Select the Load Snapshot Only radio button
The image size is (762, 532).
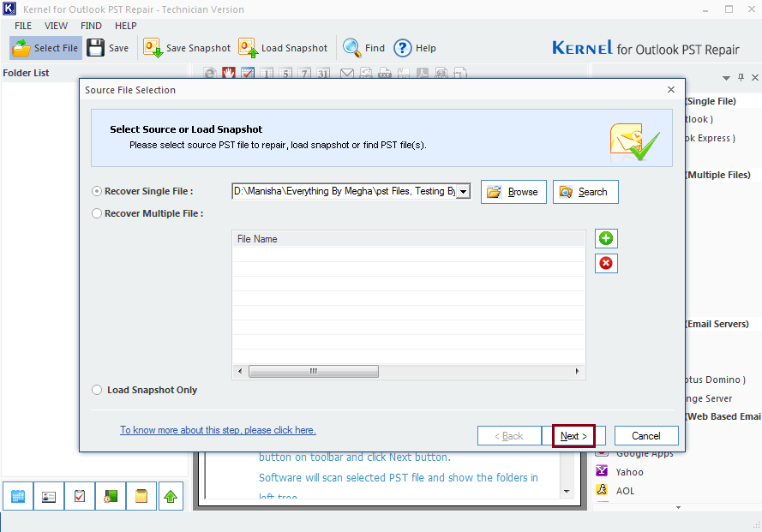(97, 390)
